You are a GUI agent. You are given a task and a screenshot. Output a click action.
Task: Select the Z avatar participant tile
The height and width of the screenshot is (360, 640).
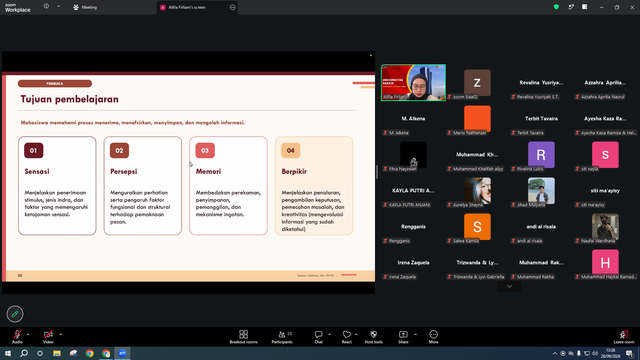[477, 82]
